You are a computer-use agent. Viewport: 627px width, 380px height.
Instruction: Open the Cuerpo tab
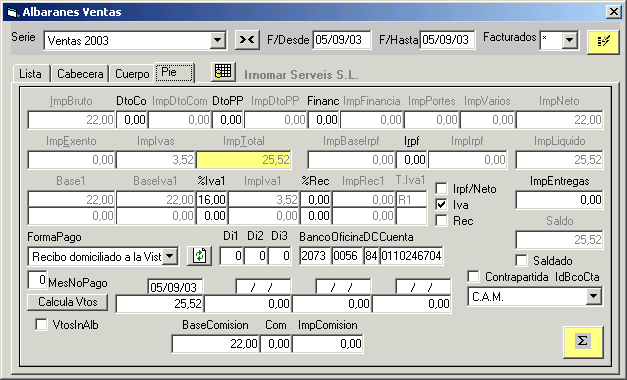click(132, 74)
